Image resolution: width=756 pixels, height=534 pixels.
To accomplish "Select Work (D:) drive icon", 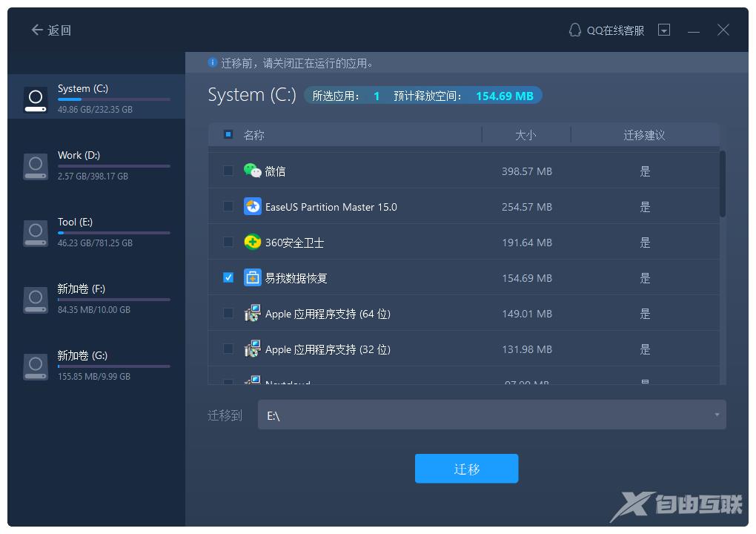I will click(x=36, y=166).
